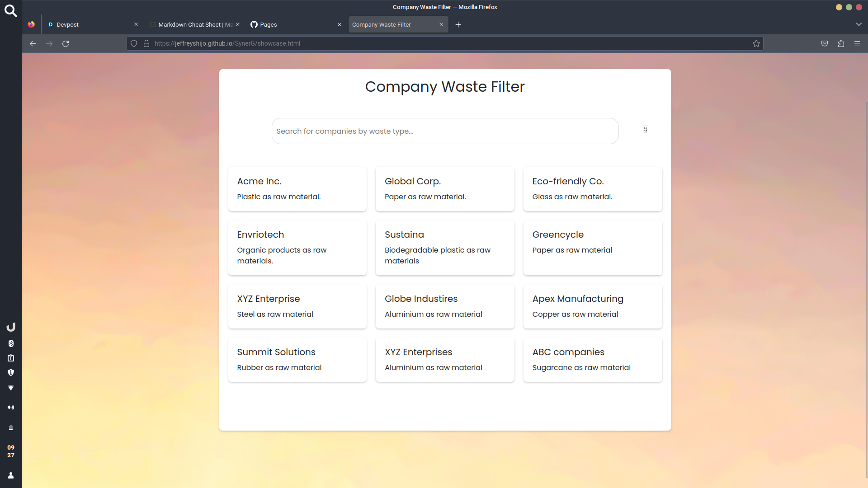Open the desktop search magnifier icon
The width and height of the screenshot is (868, 488).
(x=11, y=11)
